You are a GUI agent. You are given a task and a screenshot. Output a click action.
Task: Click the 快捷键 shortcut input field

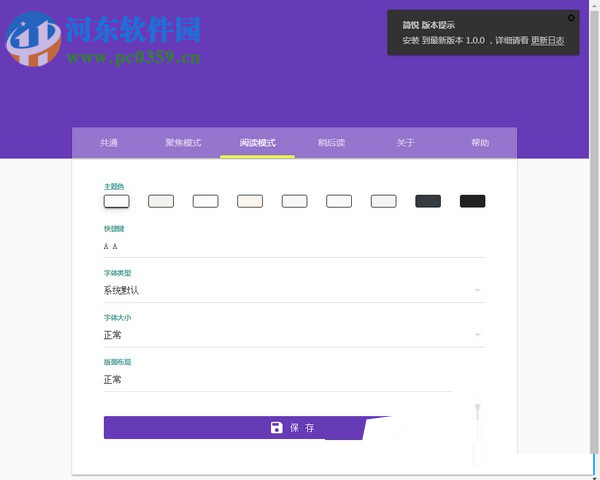tap(294, 247)
